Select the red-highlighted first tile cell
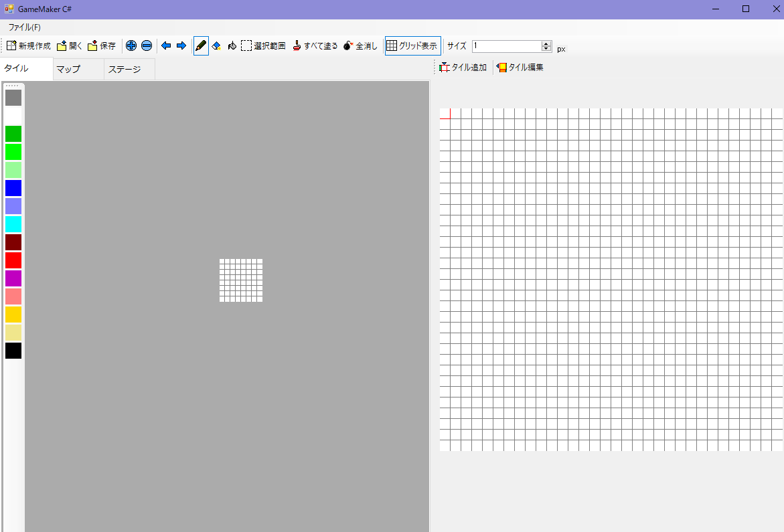784x532 pixels. pos(445,113)
